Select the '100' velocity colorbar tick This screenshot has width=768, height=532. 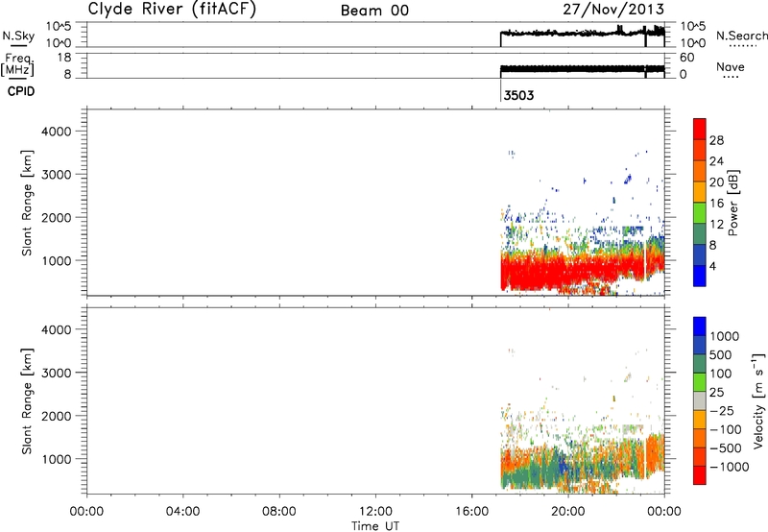[x=722, y=374]
